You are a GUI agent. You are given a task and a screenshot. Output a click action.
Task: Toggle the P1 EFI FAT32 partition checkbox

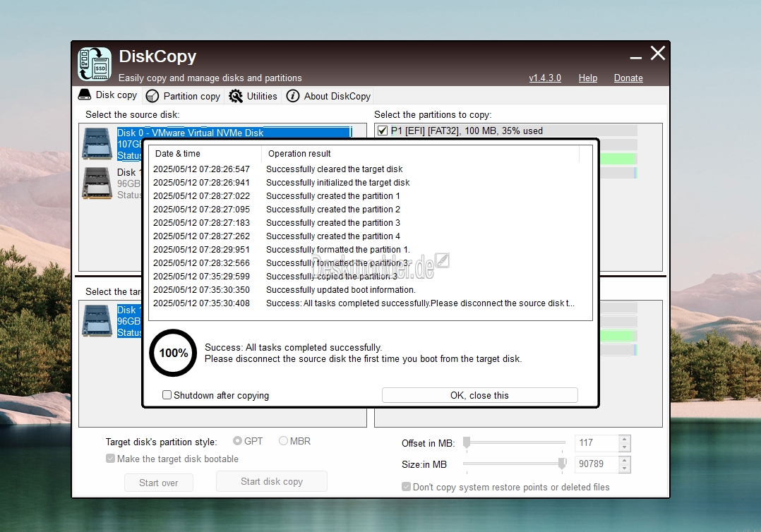pyautogui.click(x=383, y=131)
